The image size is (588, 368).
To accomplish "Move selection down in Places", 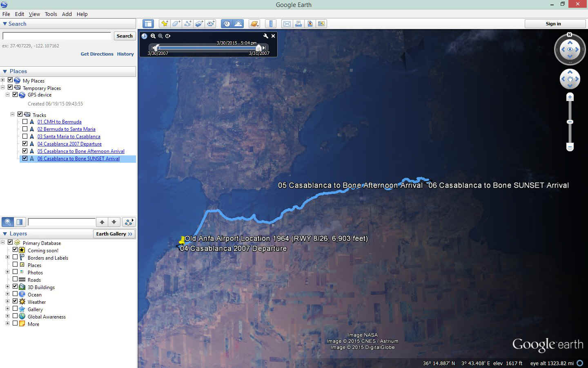I will pyautogui.click(x=114, y=222).
